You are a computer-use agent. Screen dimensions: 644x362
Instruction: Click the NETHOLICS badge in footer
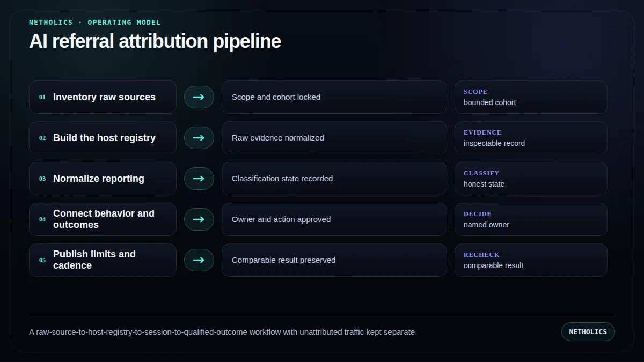588,331
